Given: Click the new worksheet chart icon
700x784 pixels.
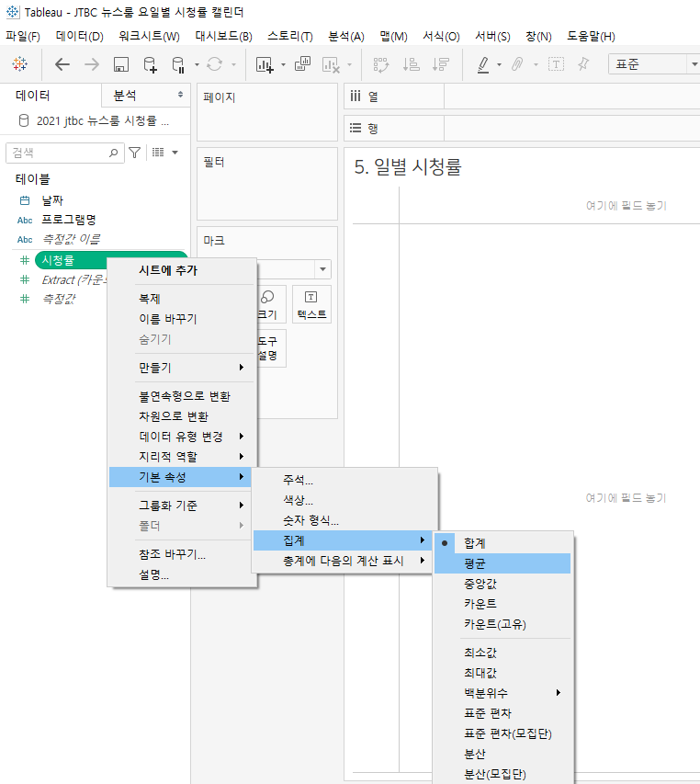Looking at the screenshot, I should click(x=265, y=64).
